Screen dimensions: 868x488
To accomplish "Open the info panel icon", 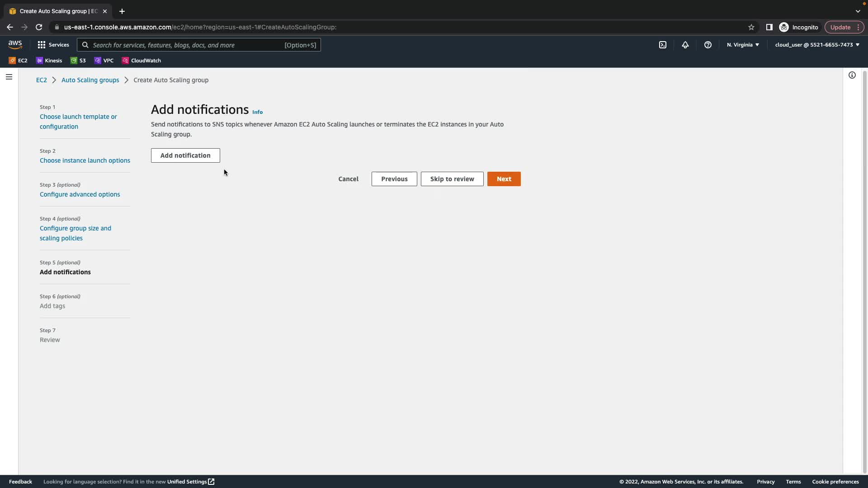I will [852, 75].
